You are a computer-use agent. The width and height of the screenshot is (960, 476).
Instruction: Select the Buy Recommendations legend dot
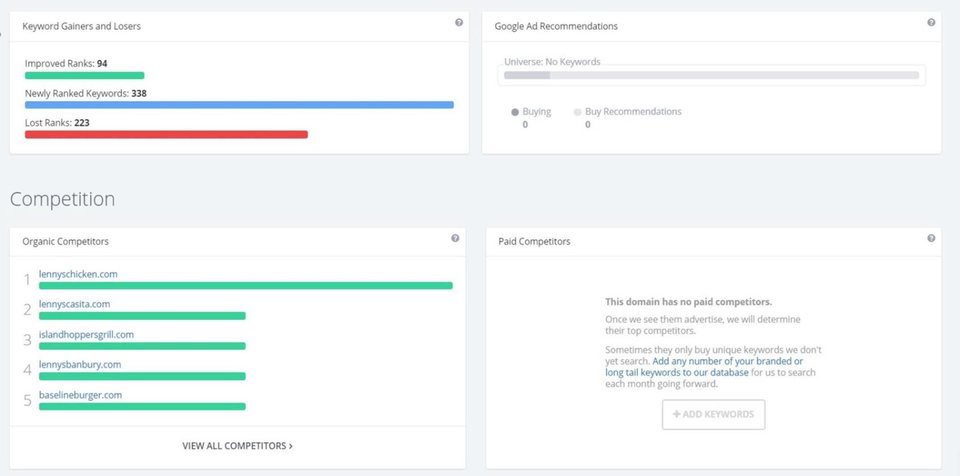pos(577,113)
